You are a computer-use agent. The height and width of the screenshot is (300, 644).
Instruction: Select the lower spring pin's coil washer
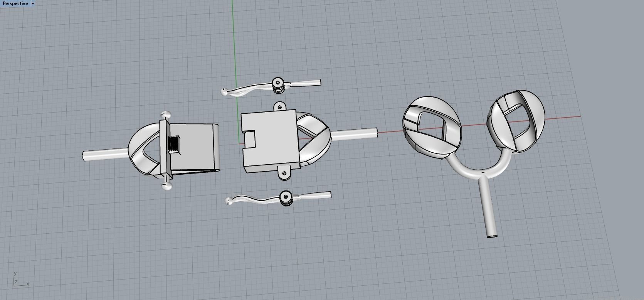[287, 198]
